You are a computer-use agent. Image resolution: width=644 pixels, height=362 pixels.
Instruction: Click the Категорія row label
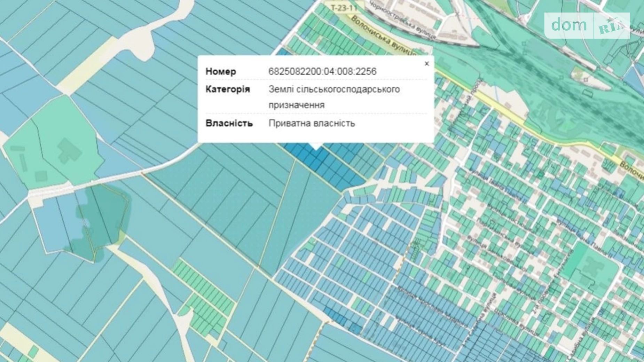pos(228,89)
